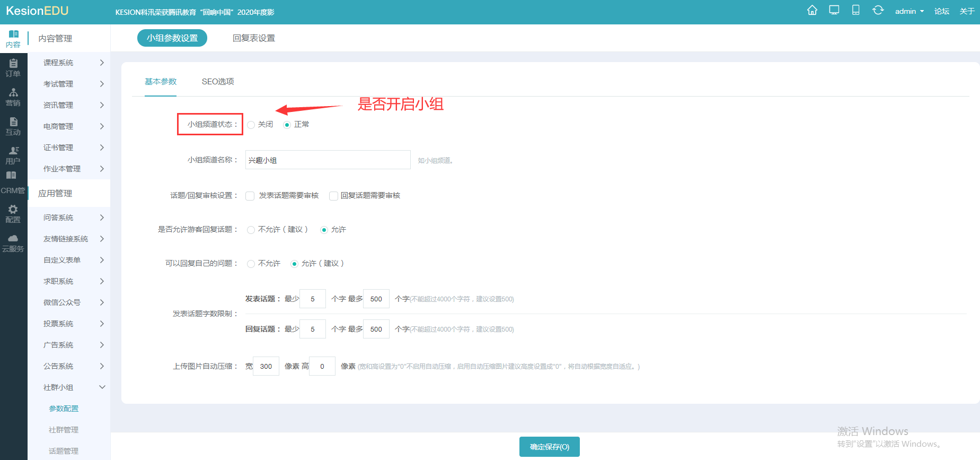This screenshot has width=980, height=460.
Task: Select the 用户 users sidebar icon
Action: (x=13, y=155)
